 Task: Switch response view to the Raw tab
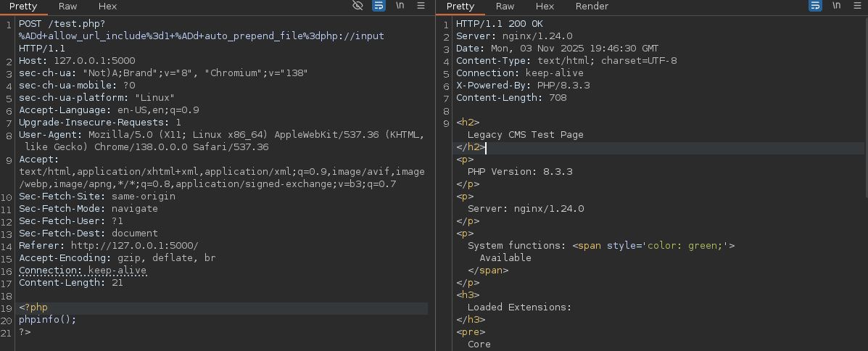[505, 7]
